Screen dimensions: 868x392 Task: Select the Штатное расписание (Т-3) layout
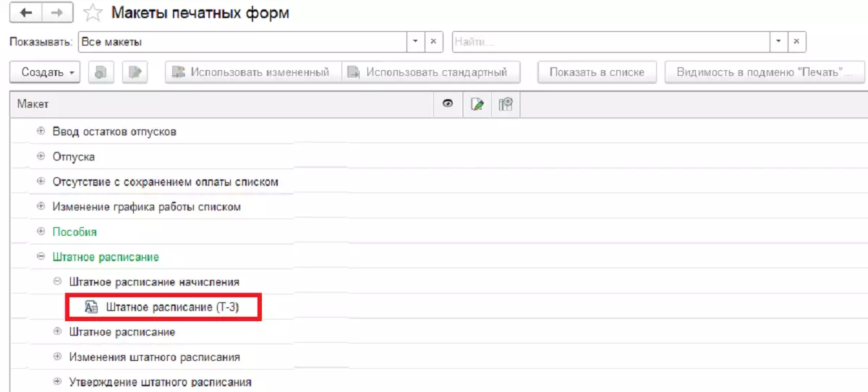coord(171,307)
